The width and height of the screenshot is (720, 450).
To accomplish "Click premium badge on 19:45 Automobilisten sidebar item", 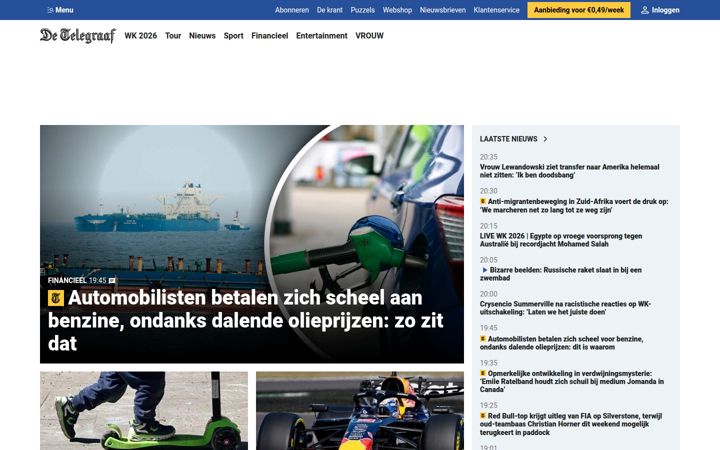I will [483, 339].
